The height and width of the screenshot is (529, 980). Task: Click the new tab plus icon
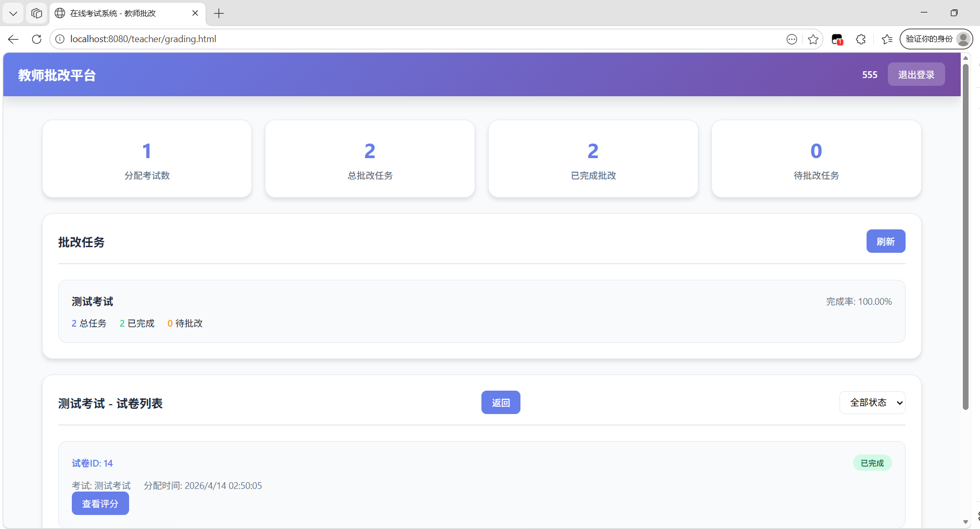[x=219, y=14]
